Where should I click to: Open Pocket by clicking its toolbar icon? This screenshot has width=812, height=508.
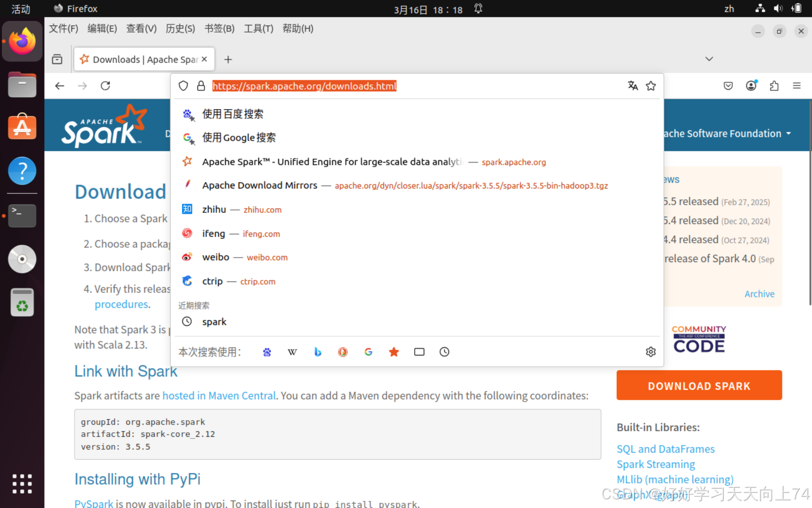click(728, 86)
